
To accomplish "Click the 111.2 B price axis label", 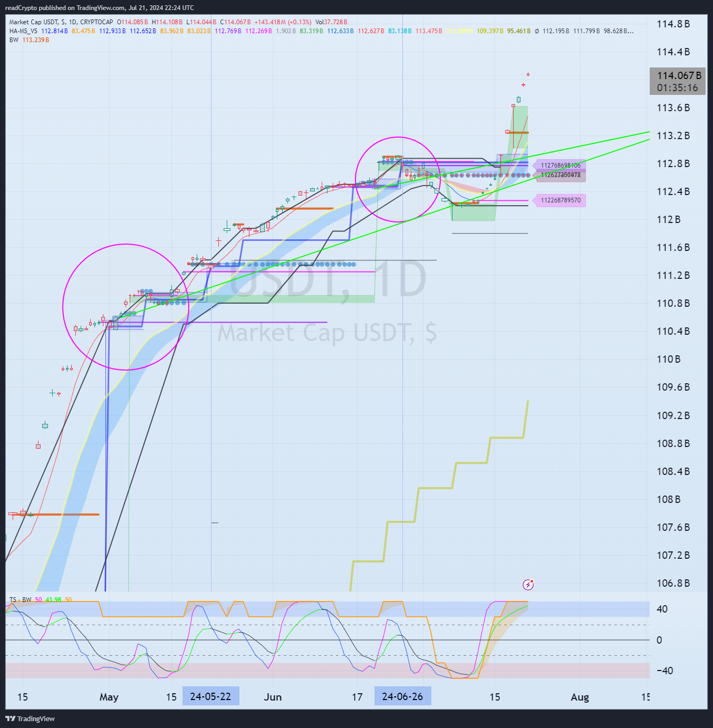I will pos(673,275).
